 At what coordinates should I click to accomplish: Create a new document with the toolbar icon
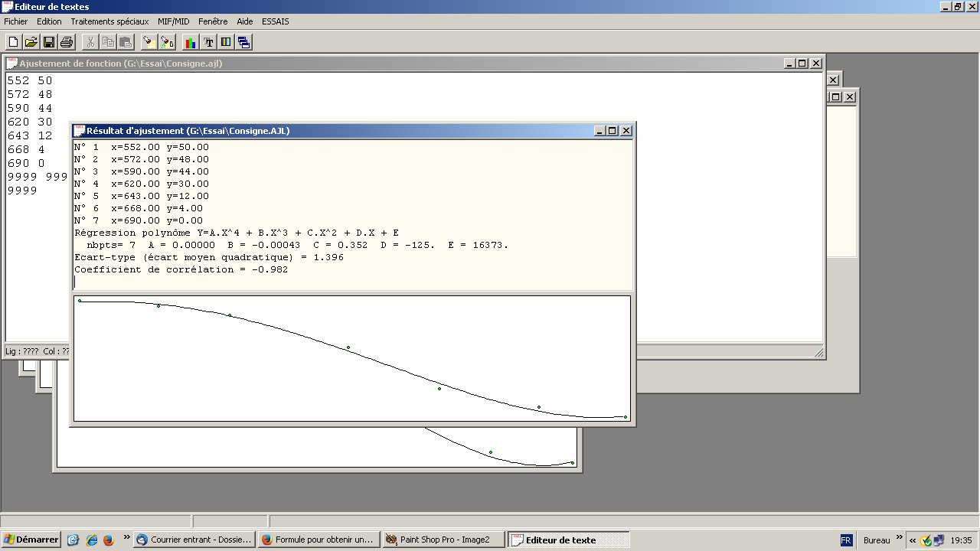pyautogui.click(x=12, y=42)
